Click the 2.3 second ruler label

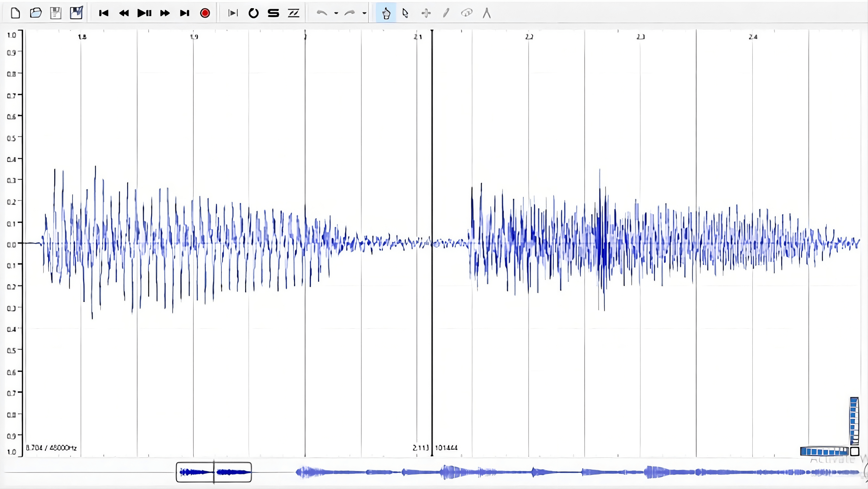(x=641, y=37)
